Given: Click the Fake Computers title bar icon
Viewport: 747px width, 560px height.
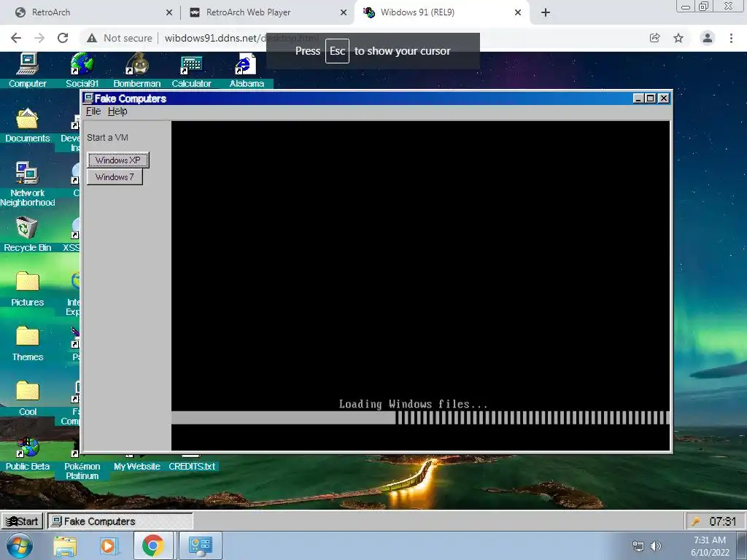Looking at the screenshot, I should click(88, 98).
